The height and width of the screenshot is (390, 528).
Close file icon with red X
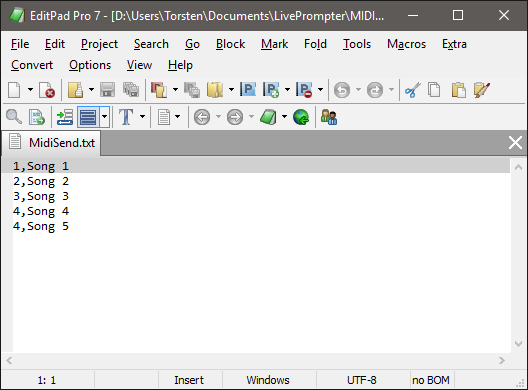47,90
